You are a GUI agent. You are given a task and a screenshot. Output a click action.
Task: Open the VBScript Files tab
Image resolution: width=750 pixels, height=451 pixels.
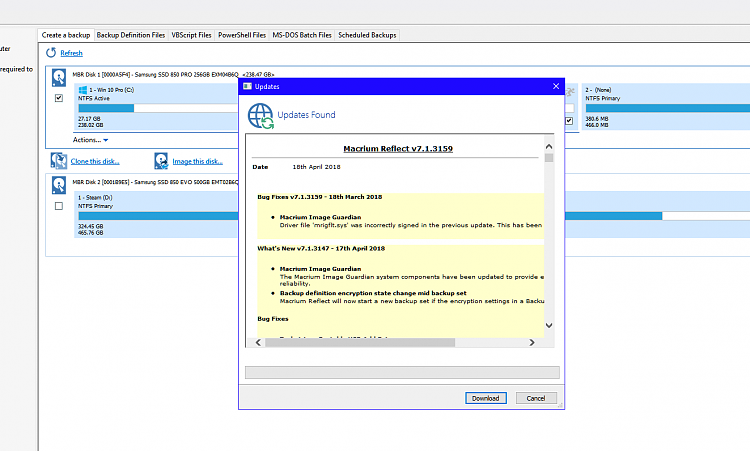[191, 35]
